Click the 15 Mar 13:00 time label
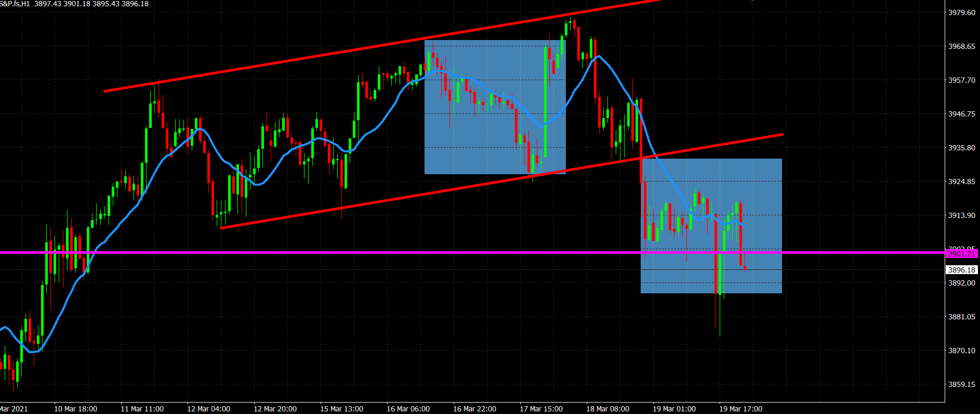The width and height of the screenshot is (980, 414). pos(341,409)
